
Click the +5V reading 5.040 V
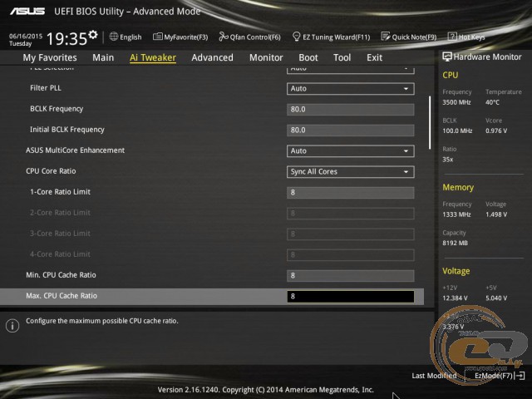tap(496, 298)
